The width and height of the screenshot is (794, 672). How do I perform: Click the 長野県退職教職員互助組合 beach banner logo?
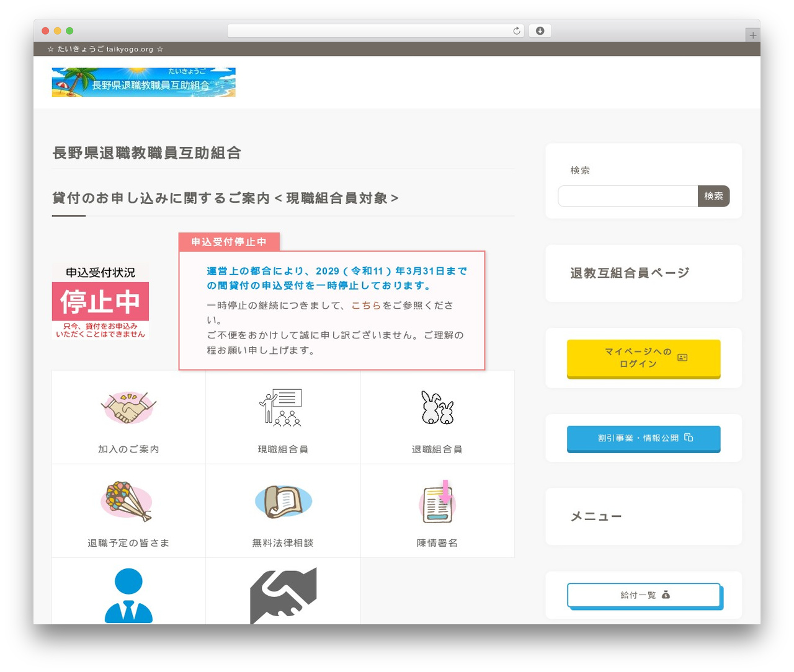pos(143,82)
